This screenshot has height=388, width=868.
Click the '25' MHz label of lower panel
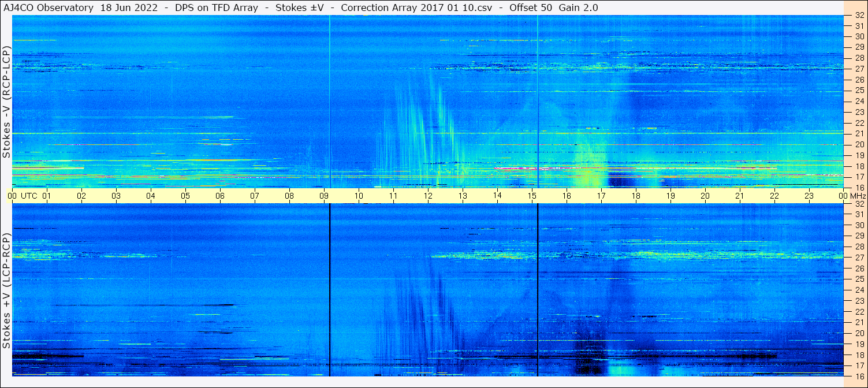pyautogui.click(x=859, y=279)
